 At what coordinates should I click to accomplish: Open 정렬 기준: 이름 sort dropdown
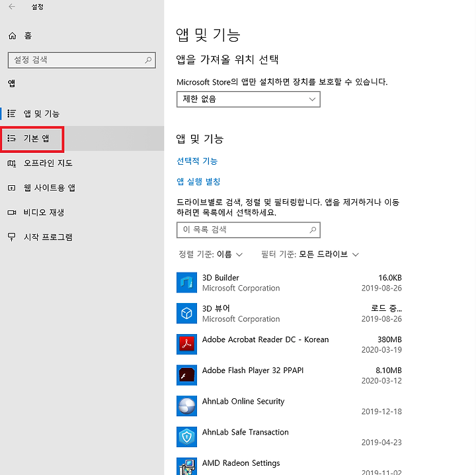tap(210, 254)
